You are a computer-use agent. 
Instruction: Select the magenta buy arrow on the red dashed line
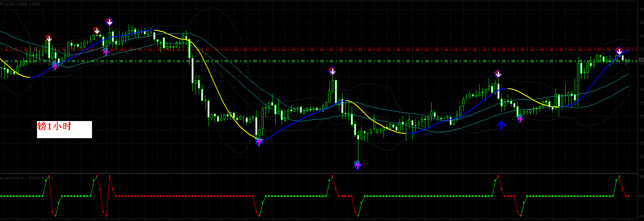(106, 51)
